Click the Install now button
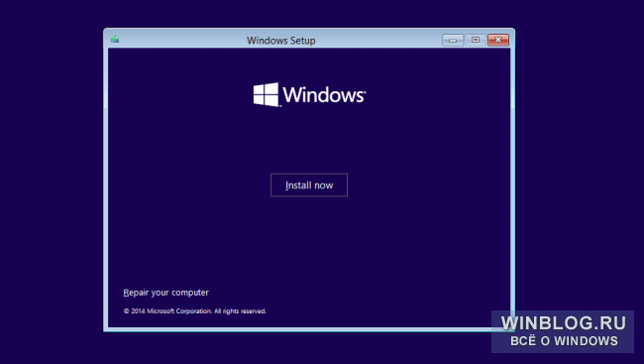Screen dimensions: 644x364 (x=309, y=185)
